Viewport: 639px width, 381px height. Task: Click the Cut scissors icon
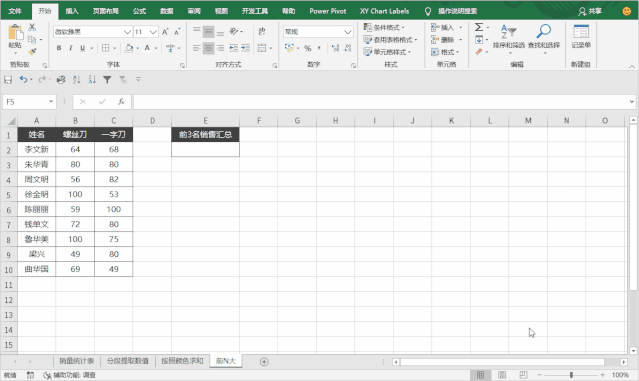[x=32, y=27]
